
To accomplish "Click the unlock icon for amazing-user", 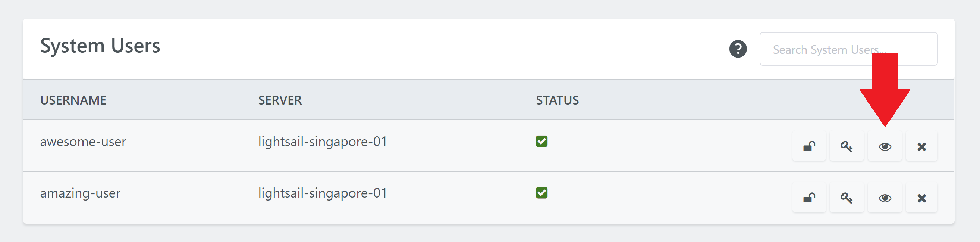I will point(809,198).
